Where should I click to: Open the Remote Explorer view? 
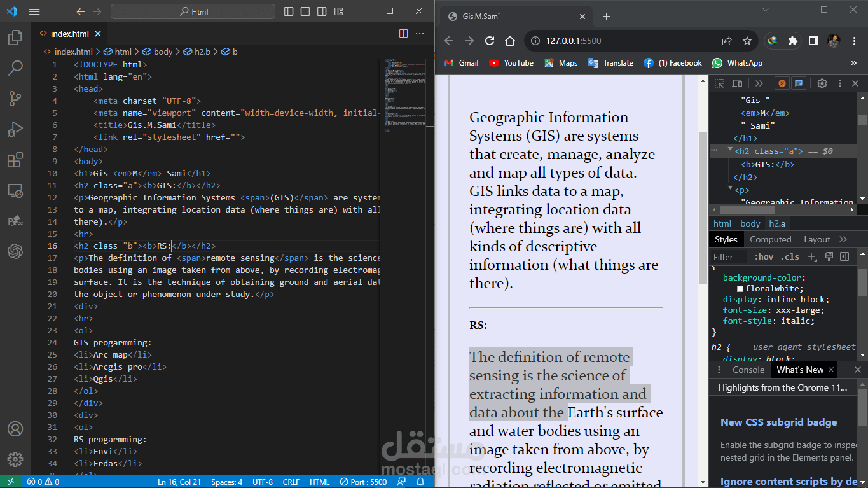(15, 190)
